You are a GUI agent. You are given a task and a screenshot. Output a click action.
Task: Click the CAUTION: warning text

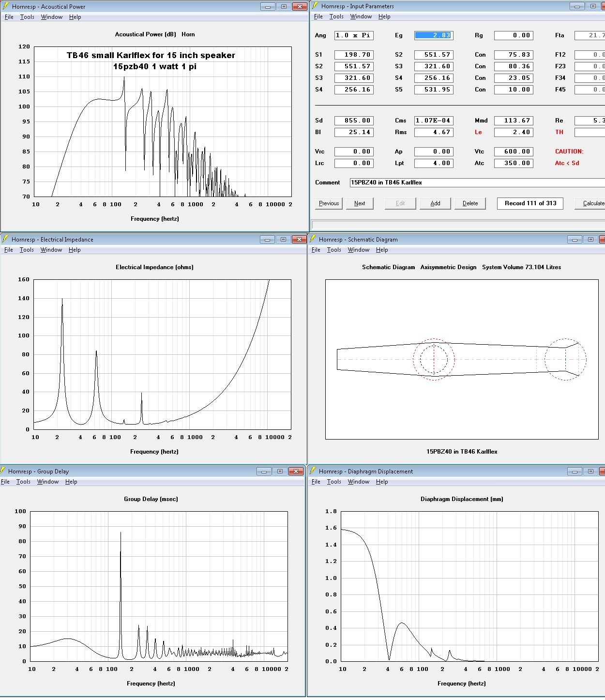569,152
